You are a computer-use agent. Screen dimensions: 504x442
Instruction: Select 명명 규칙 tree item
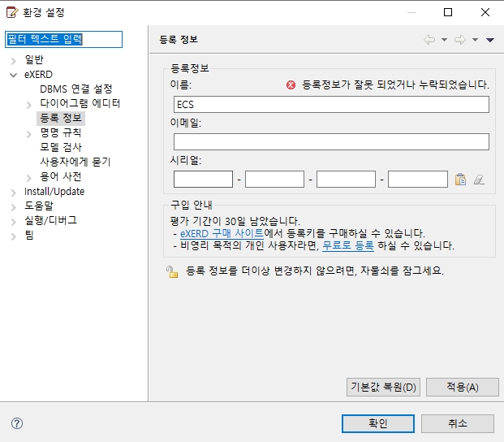pyautogui.click(x=60, y=132)
